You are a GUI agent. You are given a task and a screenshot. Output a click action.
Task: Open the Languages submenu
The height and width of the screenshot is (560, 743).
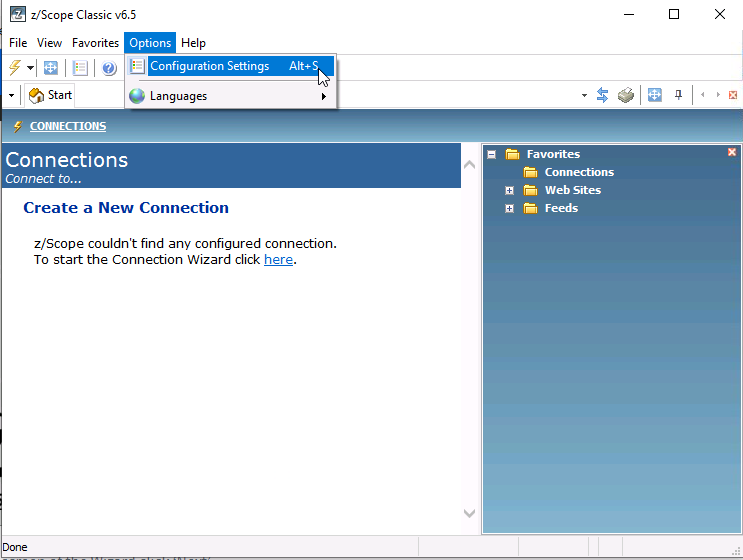[231, 96]
